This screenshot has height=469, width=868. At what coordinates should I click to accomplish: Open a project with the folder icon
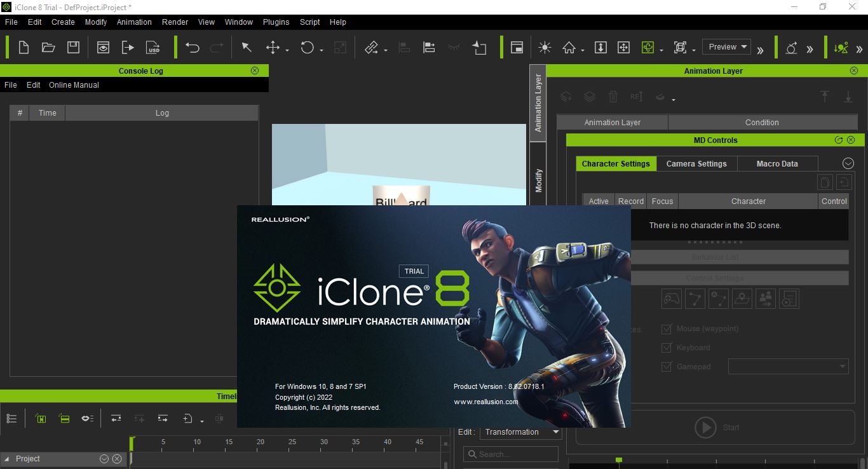pyautogui.click(x=48, y=48)
